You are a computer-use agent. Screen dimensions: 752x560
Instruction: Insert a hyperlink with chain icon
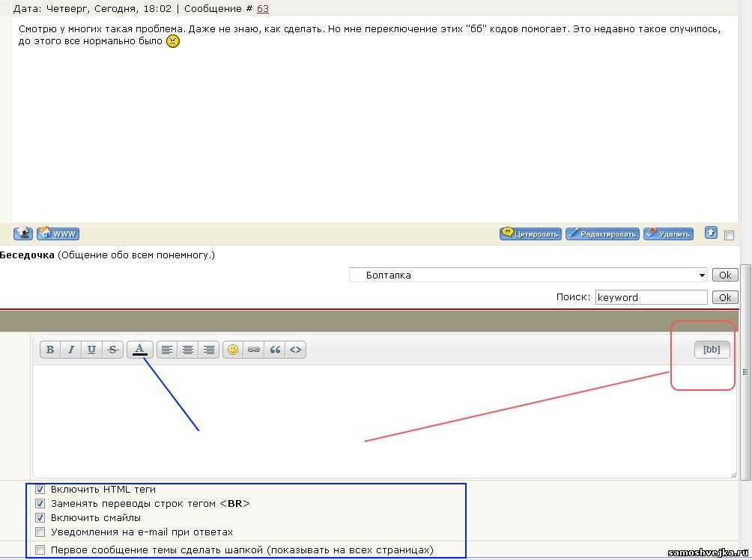click(254, 350)
